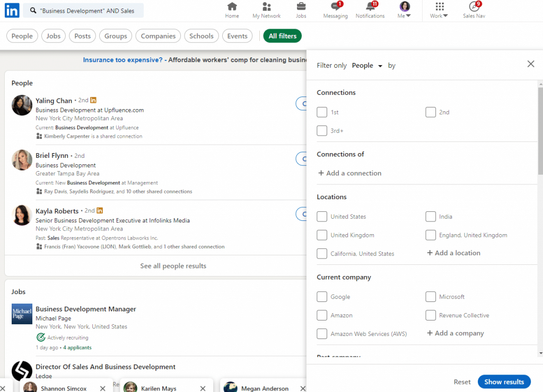Viewport: 543px width, 392px height.
Task: Click Briel Flynn's profile photo
Action: point(22,160)
